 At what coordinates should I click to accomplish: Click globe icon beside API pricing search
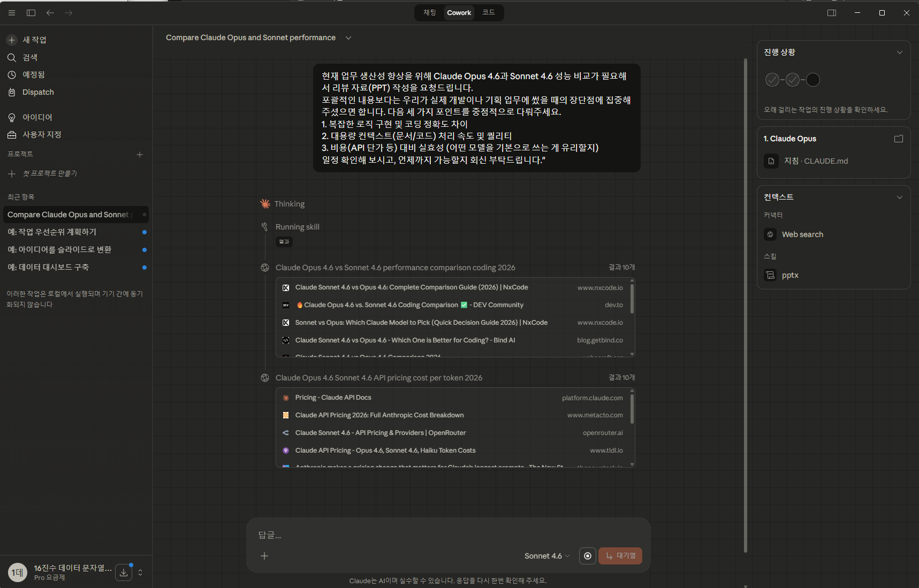coord(265,378)
